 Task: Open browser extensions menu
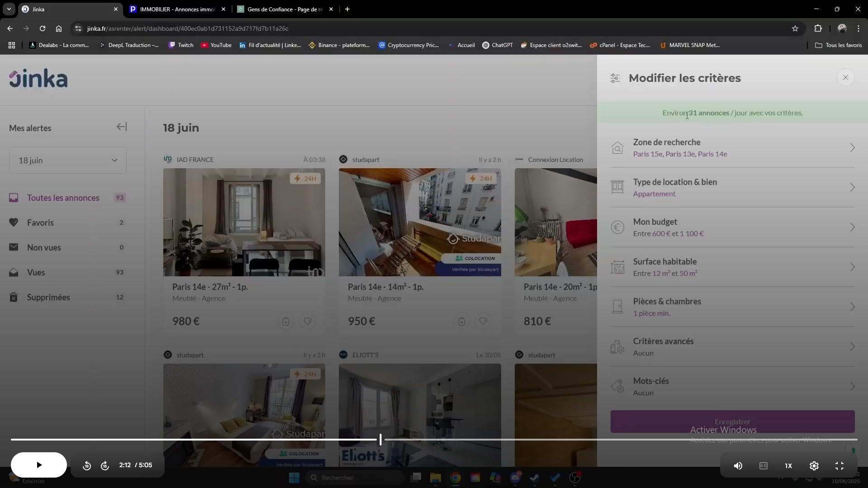818,28
